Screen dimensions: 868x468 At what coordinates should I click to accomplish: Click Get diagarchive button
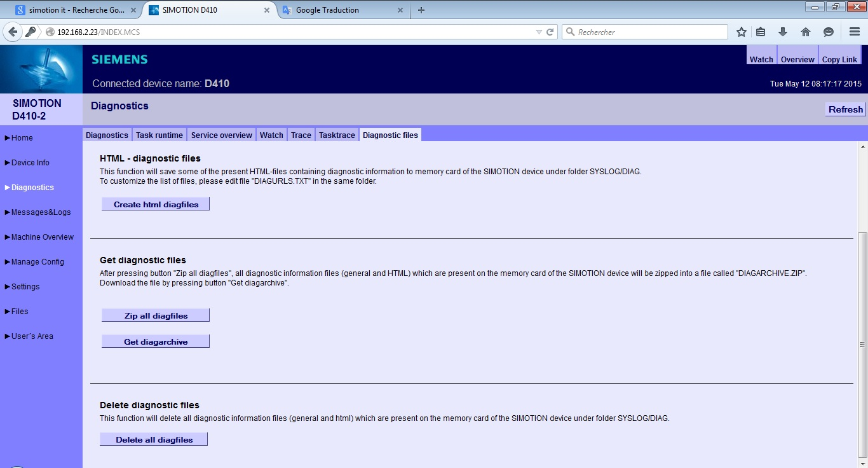coord(156,341)
